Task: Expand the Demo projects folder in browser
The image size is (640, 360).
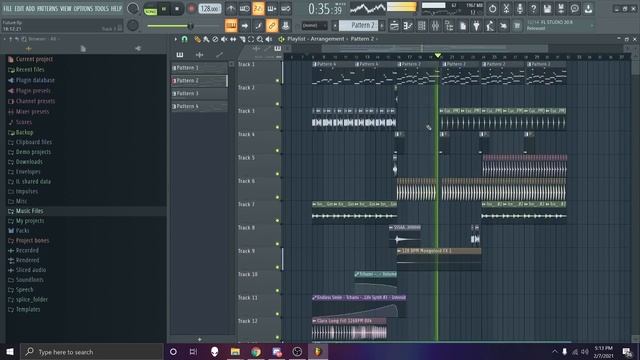Action: [33, 152]
